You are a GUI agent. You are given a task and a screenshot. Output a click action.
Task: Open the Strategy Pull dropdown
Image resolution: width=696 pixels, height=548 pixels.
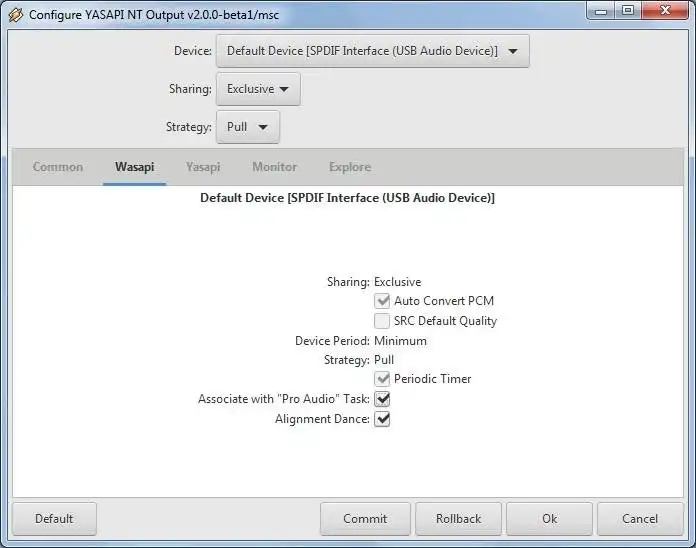tap(248, 127)
